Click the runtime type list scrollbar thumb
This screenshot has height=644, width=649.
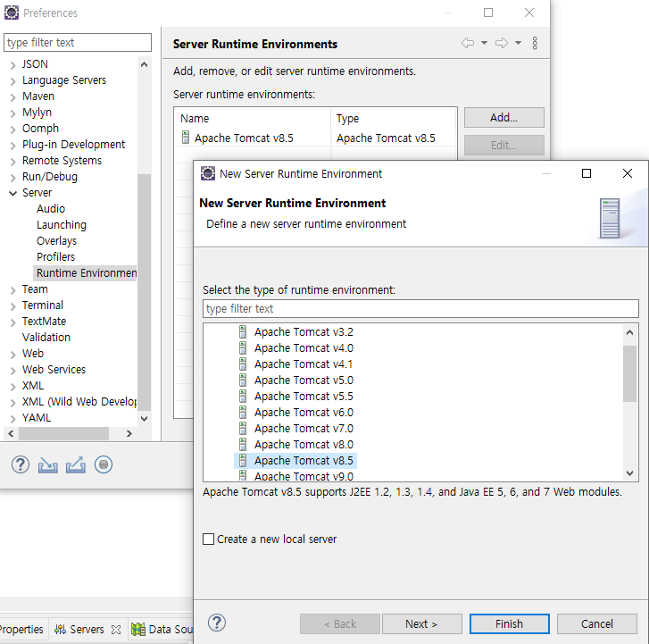pyautogui.click(x=629, y=374)
